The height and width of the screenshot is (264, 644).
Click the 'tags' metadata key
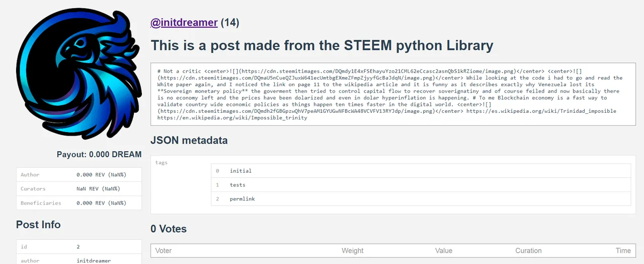[x=162, y=163]
